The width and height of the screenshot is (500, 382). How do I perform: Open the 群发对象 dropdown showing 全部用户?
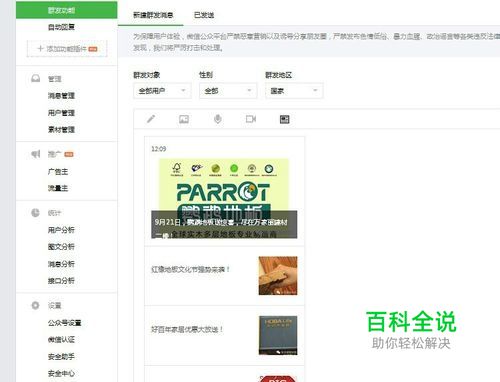[162, 91]
